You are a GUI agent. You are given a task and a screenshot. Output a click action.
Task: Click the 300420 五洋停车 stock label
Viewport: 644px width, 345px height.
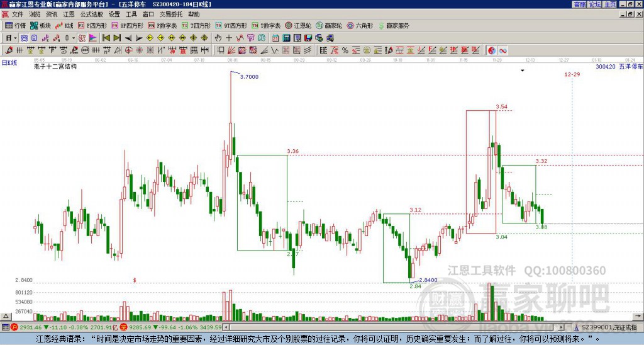click(619, 66)
